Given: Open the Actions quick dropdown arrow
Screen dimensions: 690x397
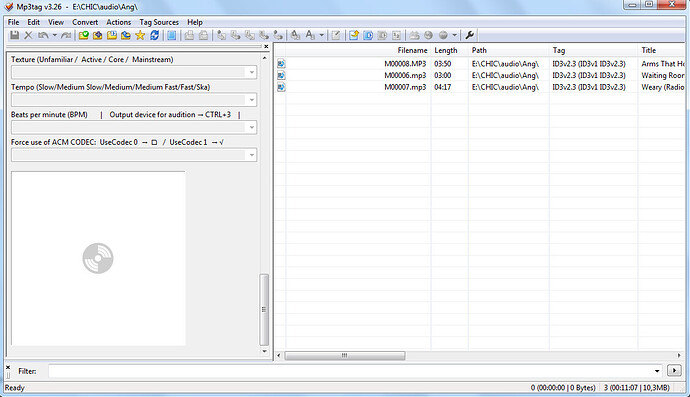Looking at the screenshot, I should tap(322, 35).
